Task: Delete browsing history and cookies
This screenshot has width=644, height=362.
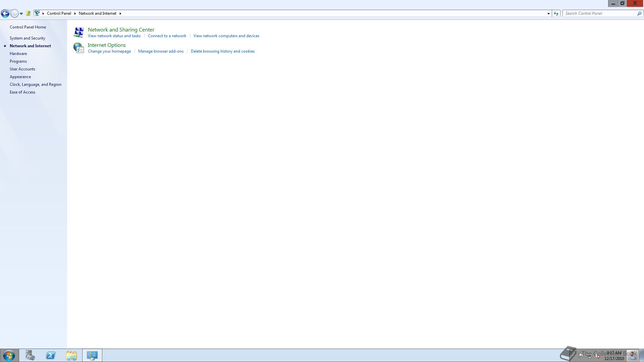Action: (x=223, y=51)
